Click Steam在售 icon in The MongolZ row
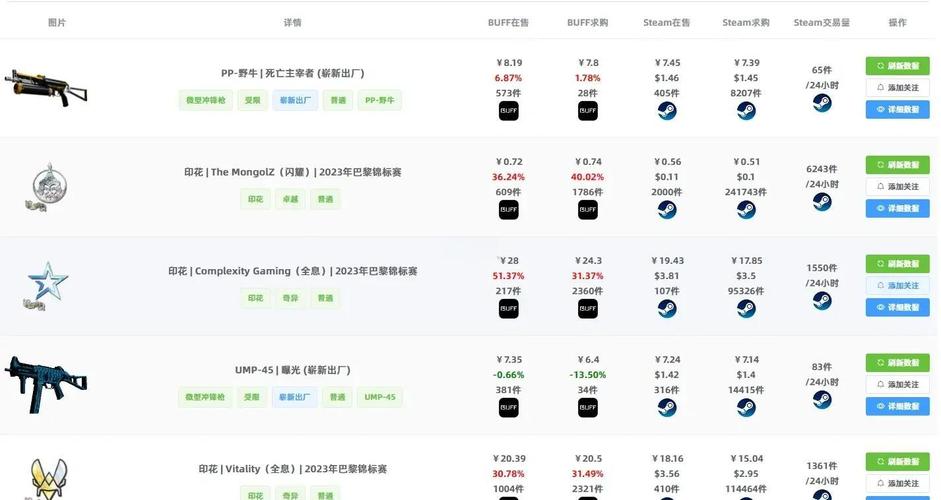 point(667,210)
